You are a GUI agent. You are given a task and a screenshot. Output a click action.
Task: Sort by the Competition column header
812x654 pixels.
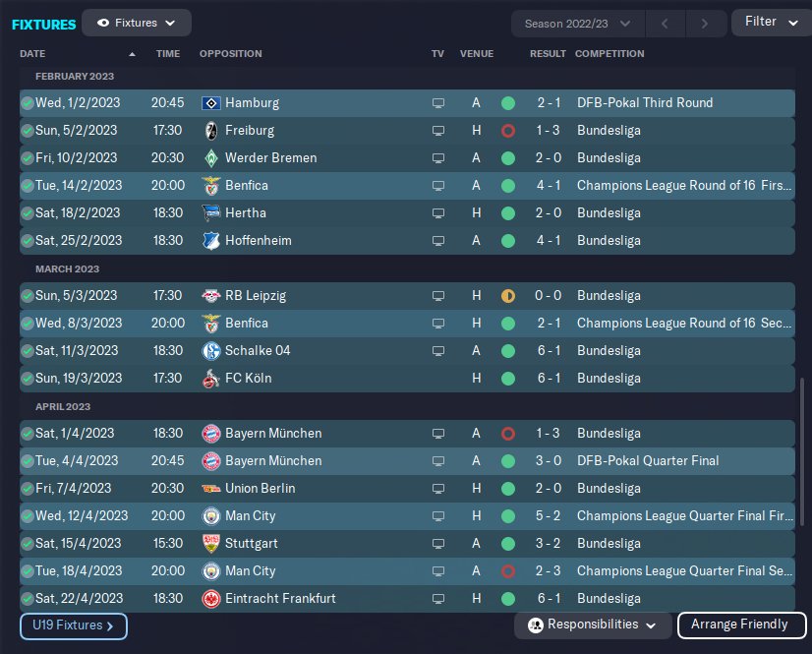(609, 53)
